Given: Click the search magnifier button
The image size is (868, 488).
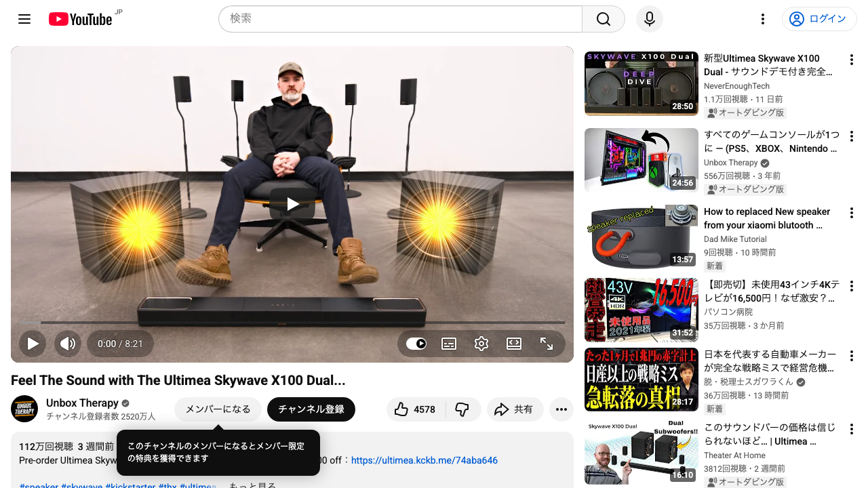Looking at the screenshot, I should 604,19.
